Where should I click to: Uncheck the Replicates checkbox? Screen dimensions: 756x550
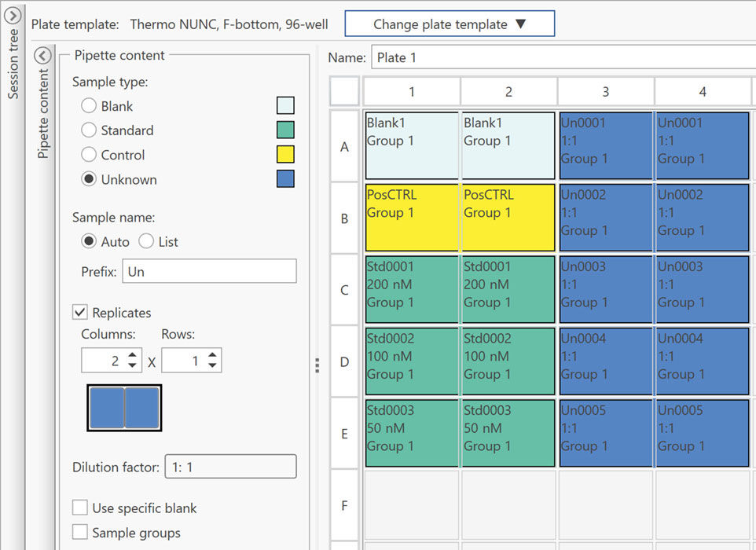(x=80, y=313)
